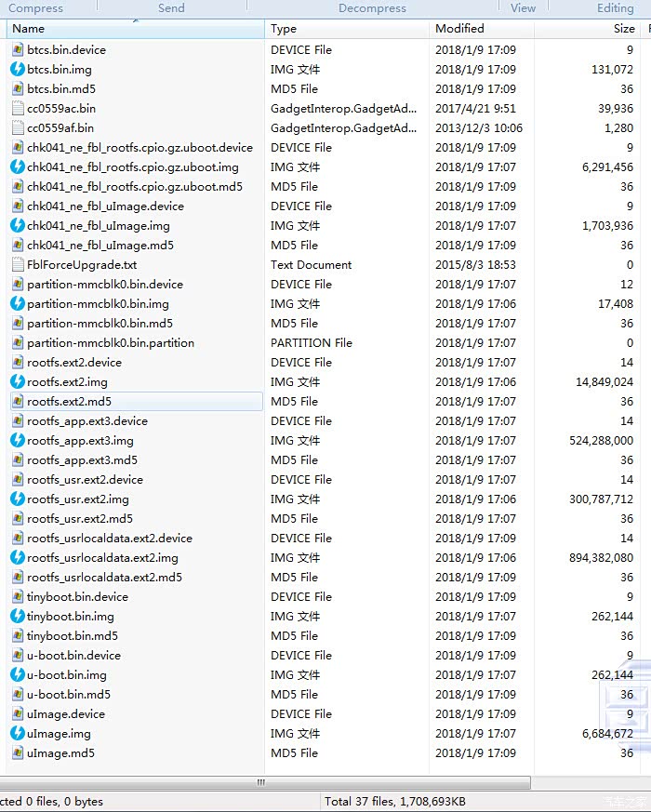Image resolution: width=651 pixels, height=812 pixels.
Task: Click the rootfs_usrlocaldata.ext2.img icon
Action: (18, 557)
